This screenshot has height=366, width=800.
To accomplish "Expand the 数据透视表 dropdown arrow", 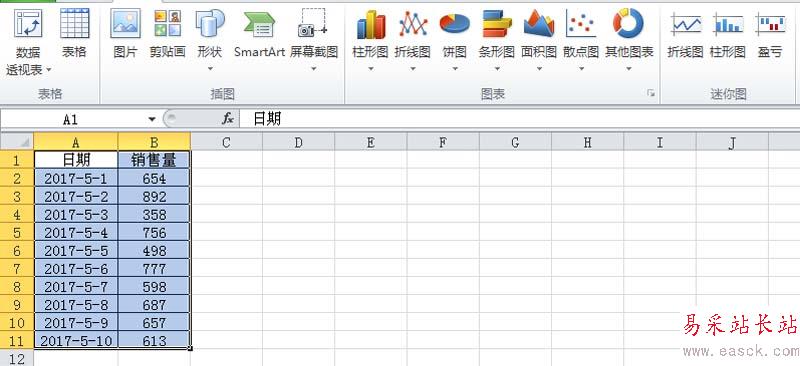I will [49, 69].
